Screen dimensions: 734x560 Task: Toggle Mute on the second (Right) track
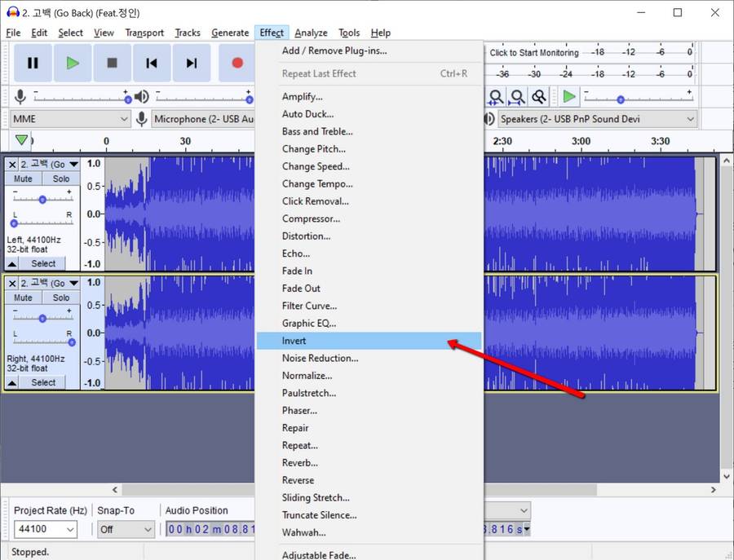[24, 298]
